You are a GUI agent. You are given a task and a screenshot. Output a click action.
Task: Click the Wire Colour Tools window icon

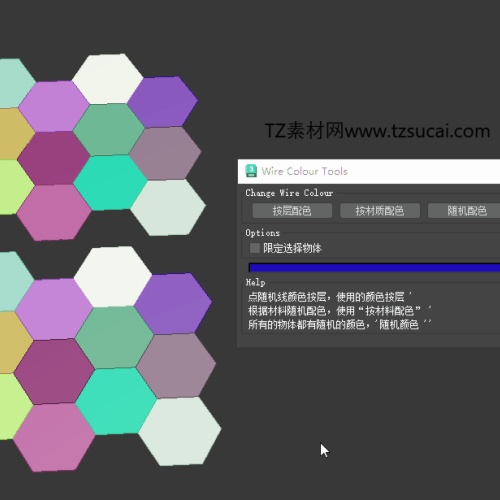tap(251, 171)
